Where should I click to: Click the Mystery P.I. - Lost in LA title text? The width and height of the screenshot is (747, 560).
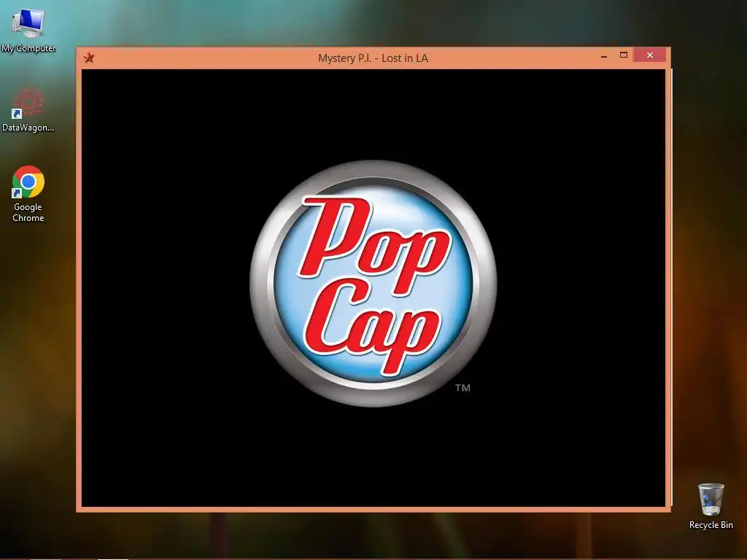click(373, 58)
